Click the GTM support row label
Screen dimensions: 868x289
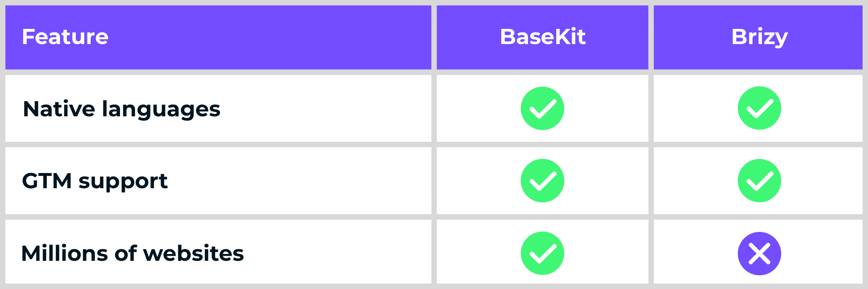[95, 181]
